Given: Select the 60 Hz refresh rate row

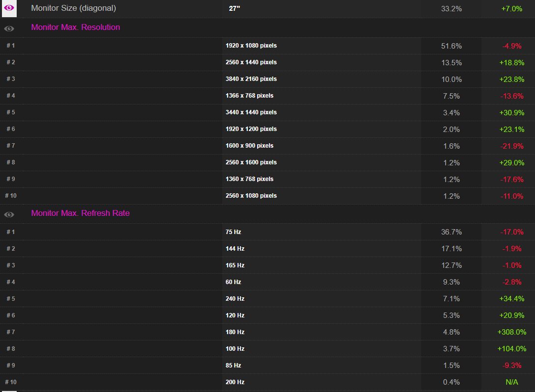Looking at the screenshot, I should (x=267, y=282).
